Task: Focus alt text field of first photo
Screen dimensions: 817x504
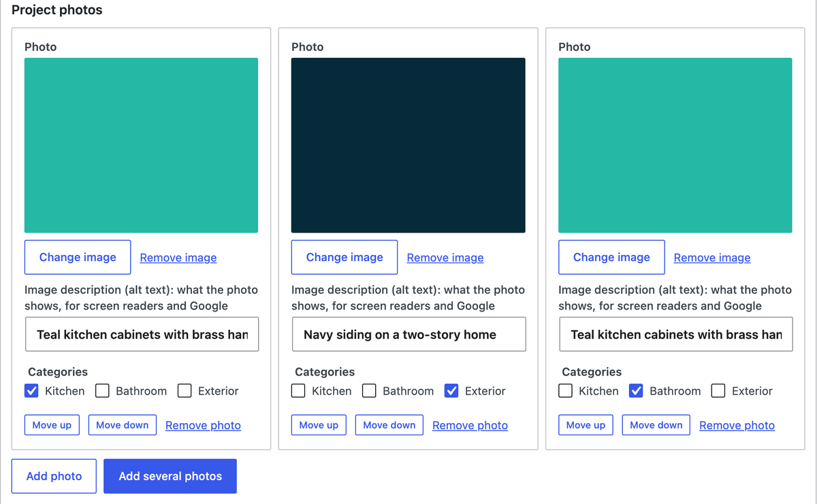Action: 142,334
